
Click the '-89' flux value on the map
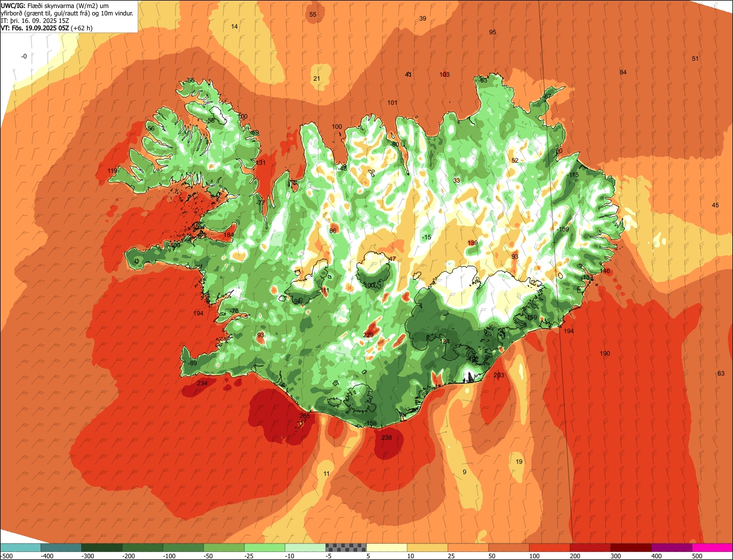pyautogui.click(x=192, y=363)
